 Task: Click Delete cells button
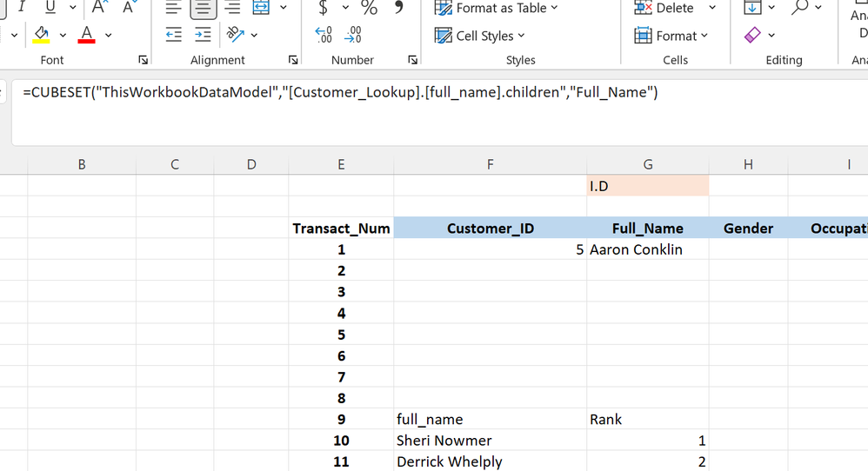tap(664, 8)
